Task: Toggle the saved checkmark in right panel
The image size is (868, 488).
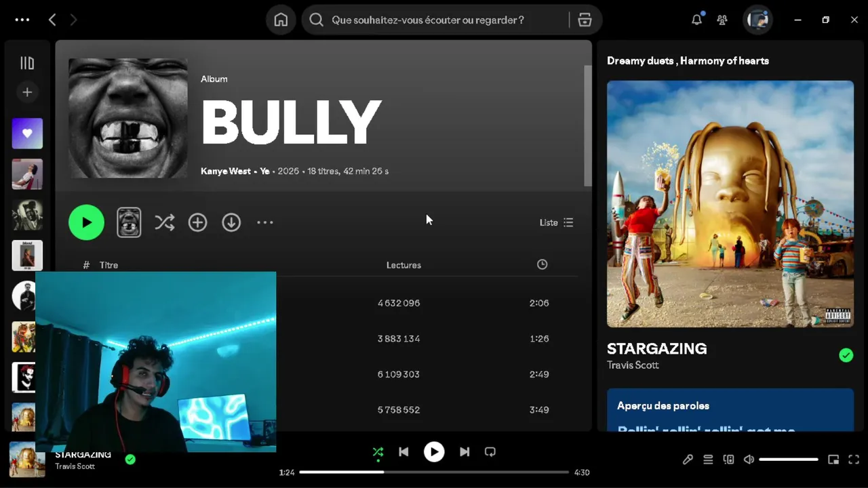Action: 846,355
